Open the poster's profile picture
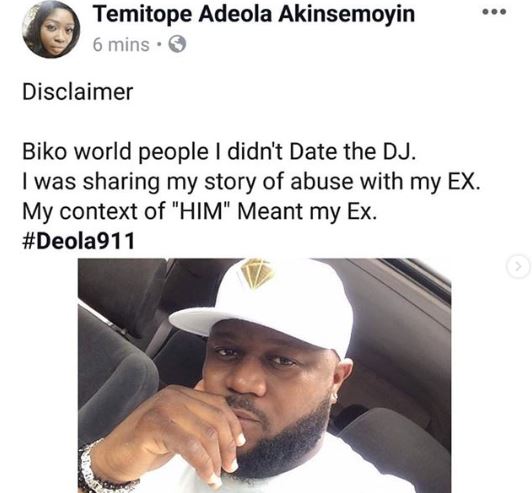The image size is (532, 493). click(x=51, y=31)
